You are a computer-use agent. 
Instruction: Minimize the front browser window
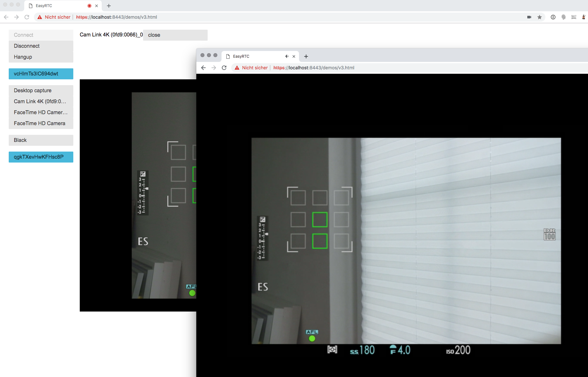point(209,55)
